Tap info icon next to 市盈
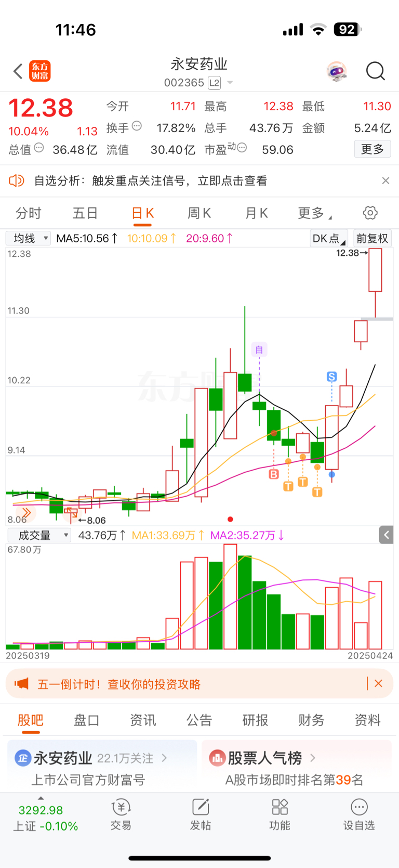Viewport: 399px width, 868px height. click(x=242, y=148)
